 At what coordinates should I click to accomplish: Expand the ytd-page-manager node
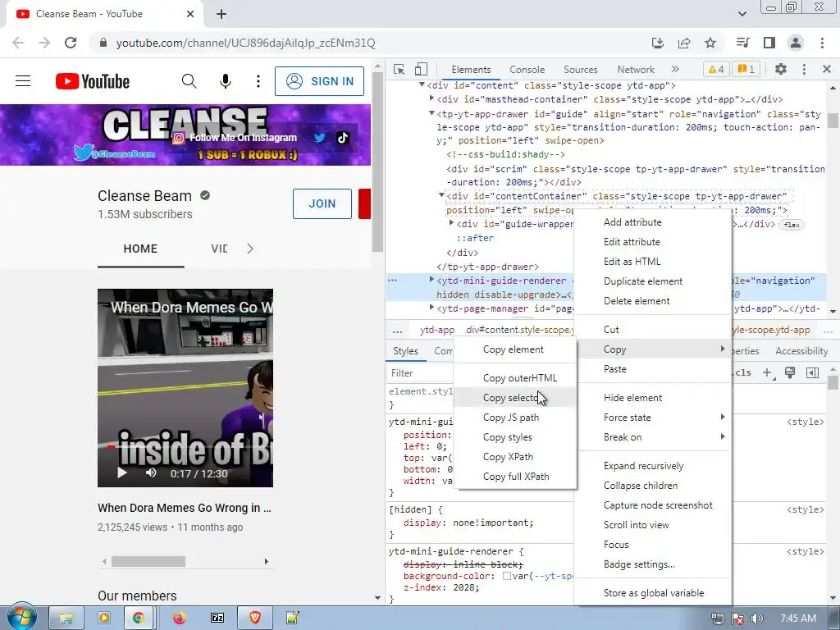coord(431,308)
